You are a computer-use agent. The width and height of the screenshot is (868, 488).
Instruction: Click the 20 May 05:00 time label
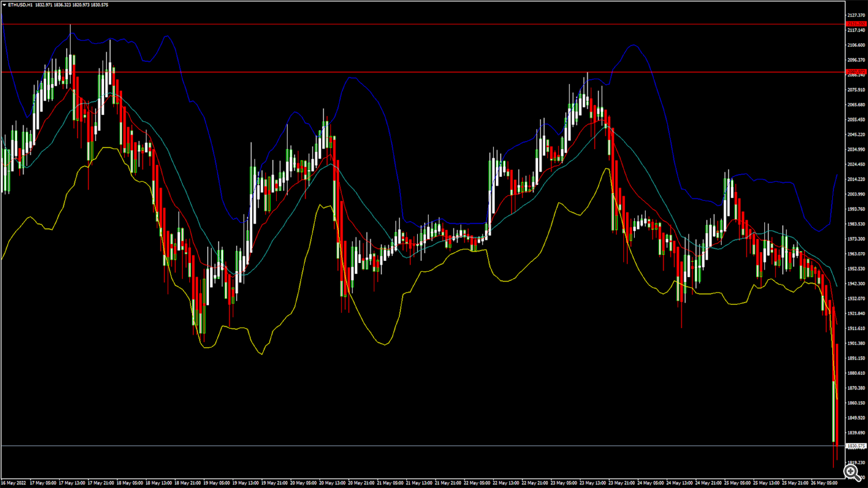click(x=303, y=483)
